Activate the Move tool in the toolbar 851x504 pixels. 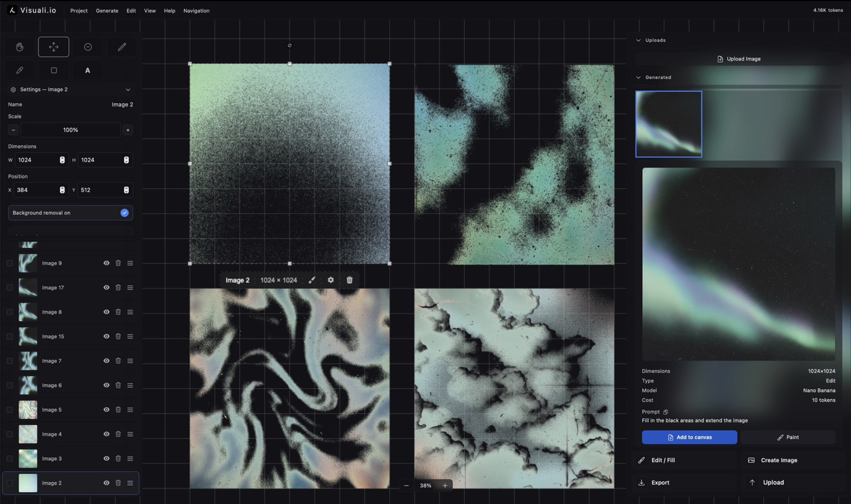(x=53, y=47)
